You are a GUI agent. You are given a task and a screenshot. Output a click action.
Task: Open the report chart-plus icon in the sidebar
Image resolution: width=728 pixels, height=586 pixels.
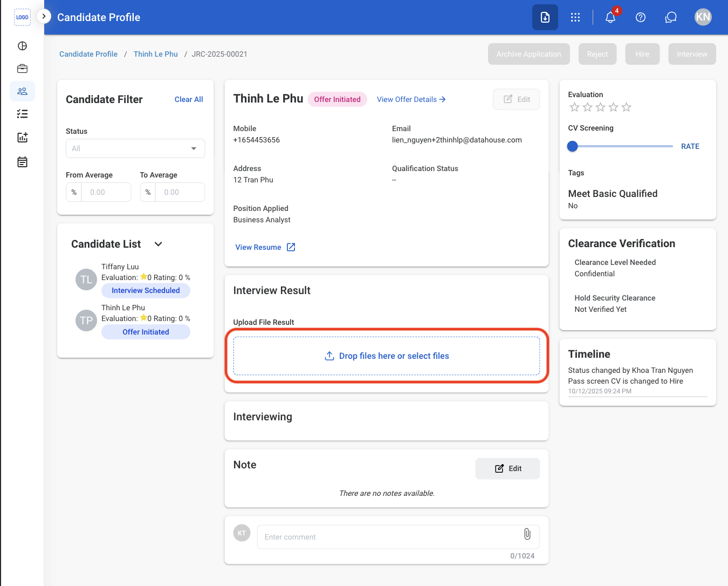point(22,138)
